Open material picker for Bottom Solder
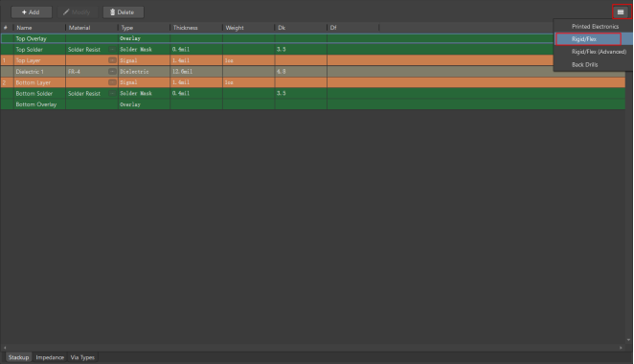 pyautogui.click(x=112, y=94)
